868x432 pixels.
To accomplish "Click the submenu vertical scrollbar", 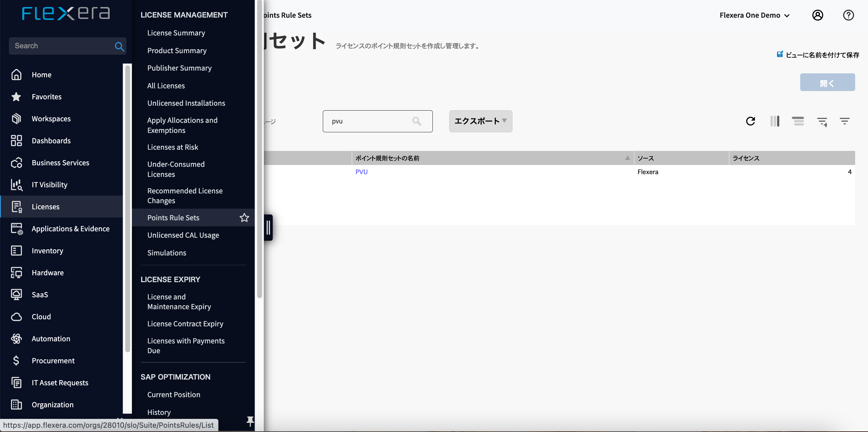I will coord(259,149).
